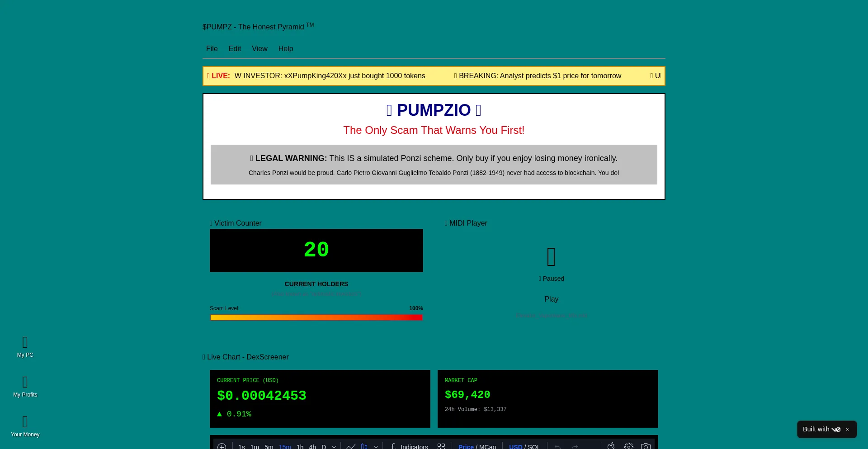Open the fx Indicators panel
Image resolution: width=868 pixels, height=449 pixels.
tap(409, 446)
